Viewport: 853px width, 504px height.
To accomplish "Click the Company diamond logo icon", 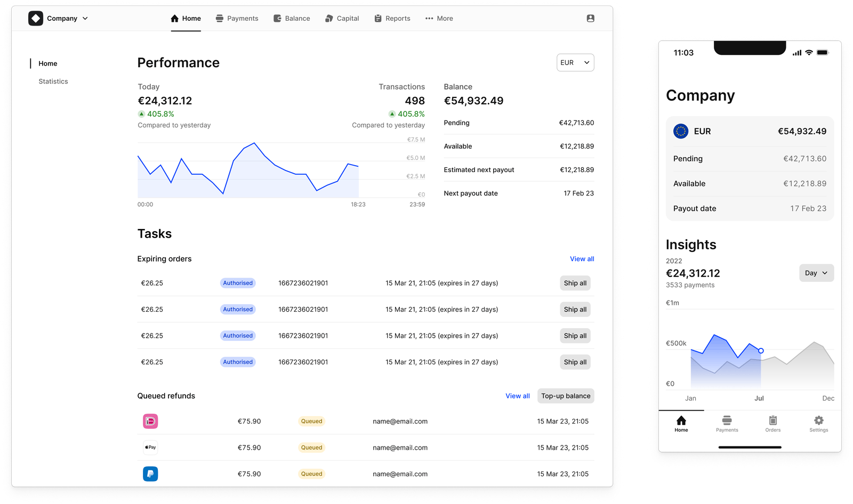I will 36,18.
